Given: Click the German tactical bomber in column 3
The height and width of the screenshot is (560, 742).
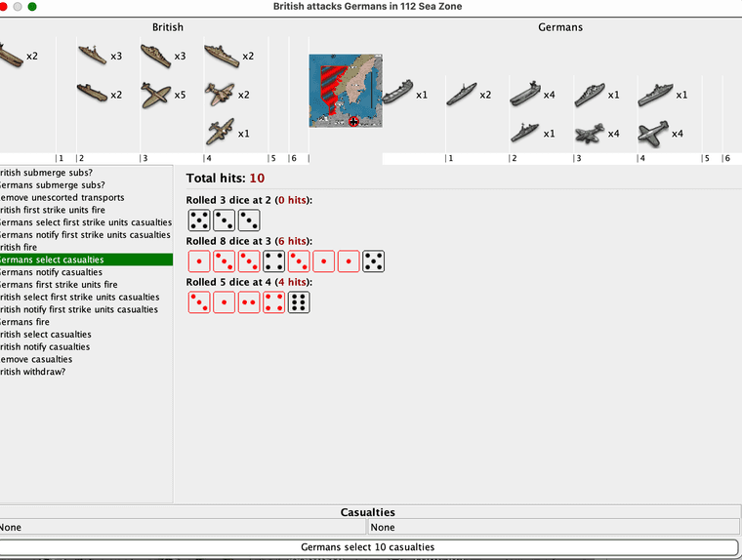Looking at the screenshot, I should tap(590, 133).
